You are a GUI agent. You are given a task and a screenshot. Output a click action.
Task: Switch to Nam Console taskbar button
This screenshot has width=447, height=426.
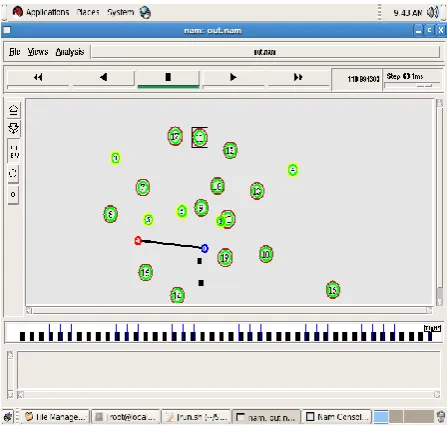point(337,417)
